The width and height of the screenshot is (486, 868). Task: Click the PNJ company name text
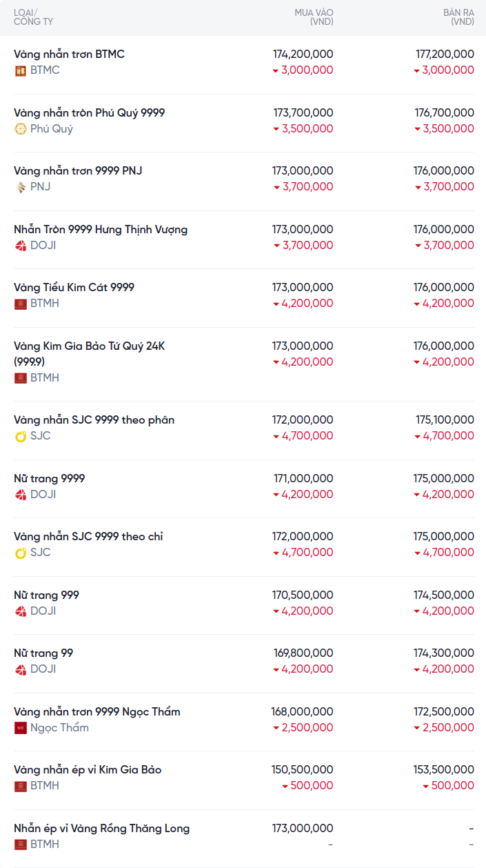pos(40,187)
